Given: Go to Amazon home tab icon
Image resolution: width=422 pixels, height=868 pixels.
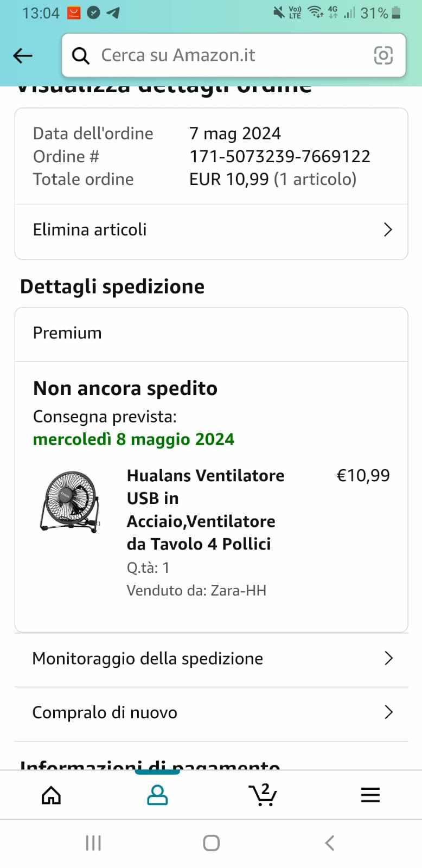Looking at the screenshot, I should 52,795.
